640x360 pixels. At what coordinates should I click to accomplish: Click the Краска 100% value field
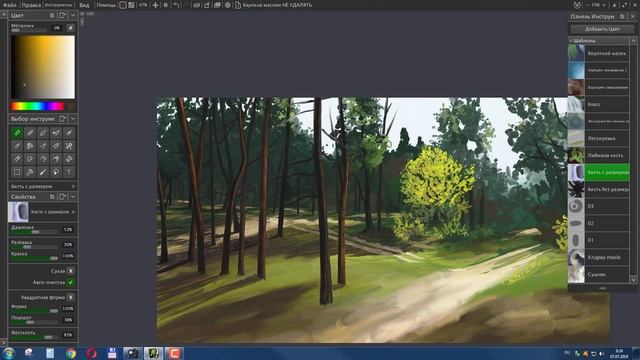pos(68,256)
